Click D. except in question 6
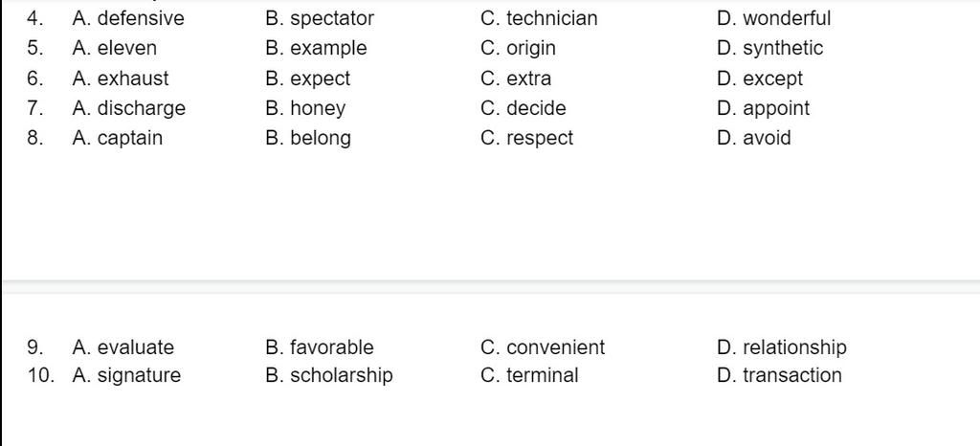Screen dimensions: 980x446 click(x=760, y=79)
